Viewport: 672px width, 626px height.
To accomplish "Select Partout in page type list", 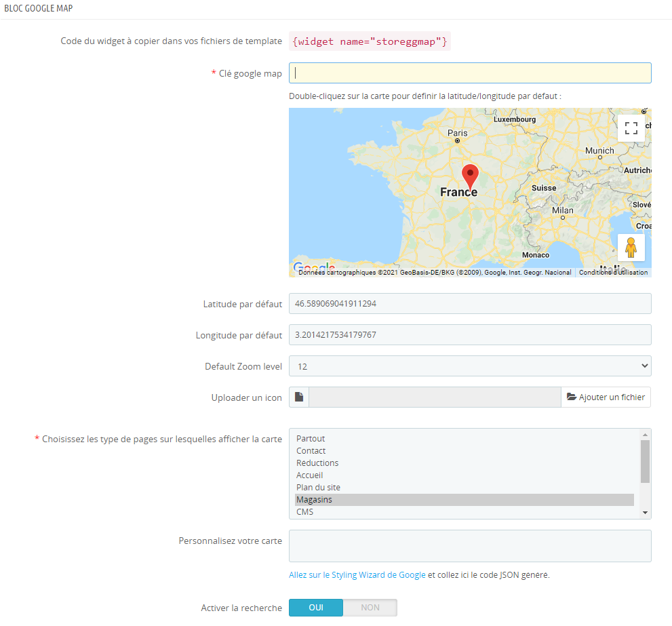I will point(465,439).
